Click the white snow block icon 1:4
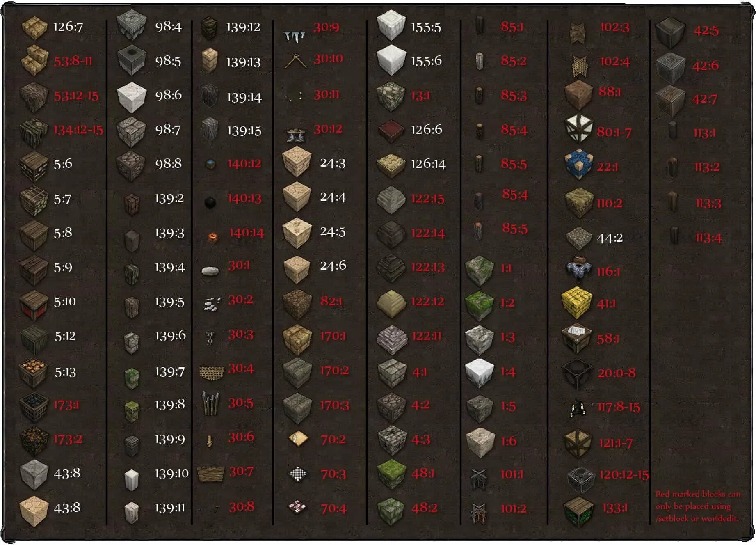The image size is (756, 545). coord(479,372)
